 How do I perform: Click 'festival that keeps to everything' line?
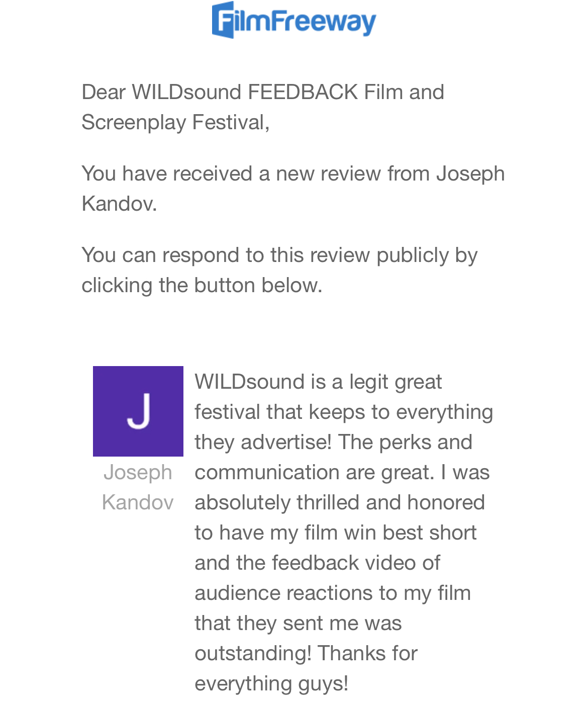tap(344, 412)
